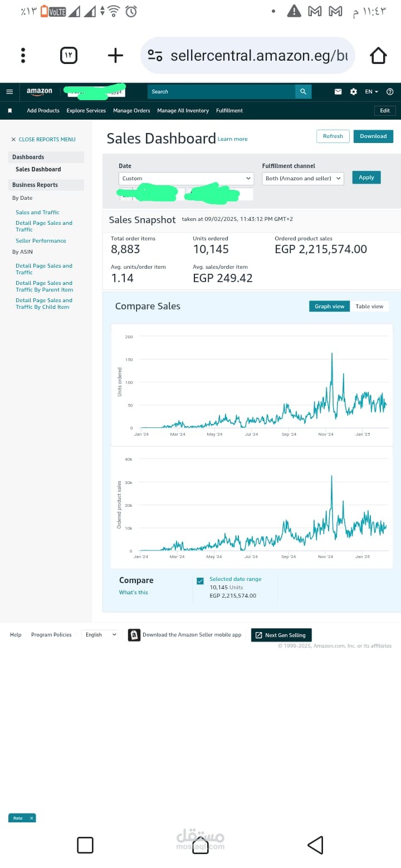The width and height of the screenshot is (401, 868).
Task: Open the settings gear icon
Action: coord(354,92)
